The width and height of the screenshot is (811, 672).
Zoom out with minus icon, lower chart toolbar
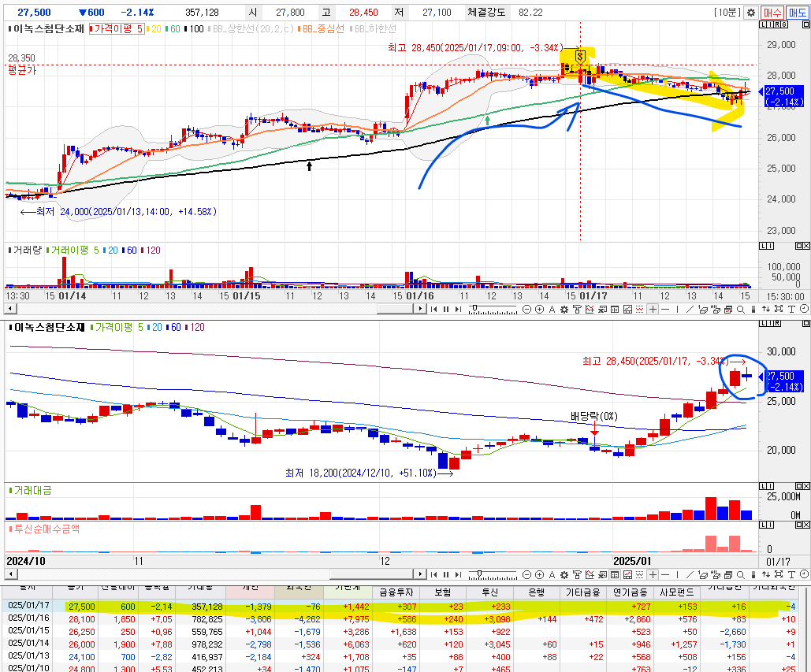tap(526, 574)
